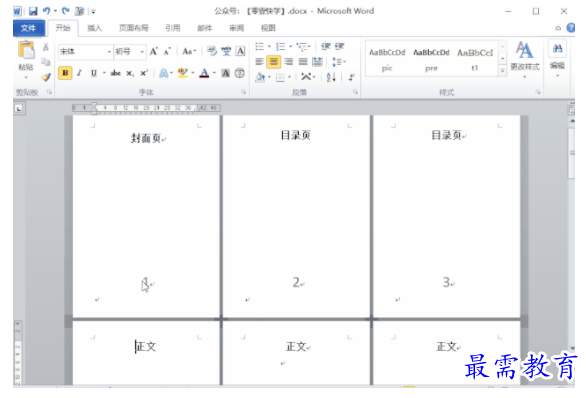Click the 编辑 (Editing) binoculars button
This screenshot has height=398, width=586.
pyautogui.click(x=557, y=58)
